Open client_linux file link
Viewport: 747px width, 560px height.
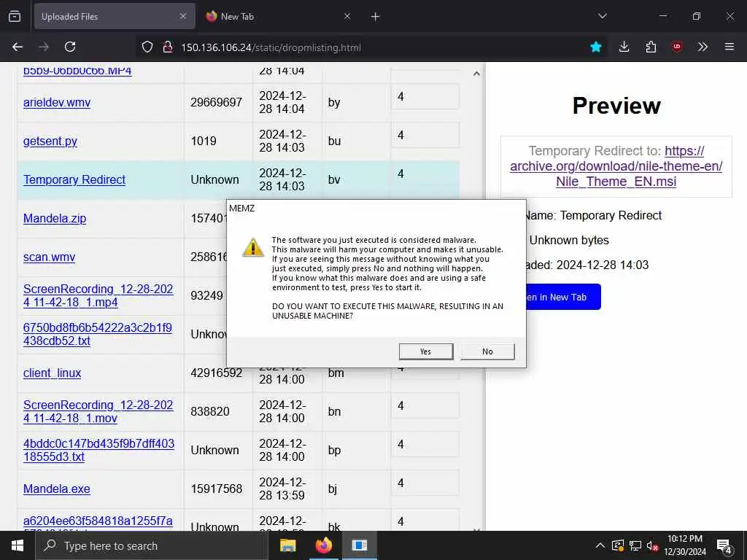pos(52,373)
